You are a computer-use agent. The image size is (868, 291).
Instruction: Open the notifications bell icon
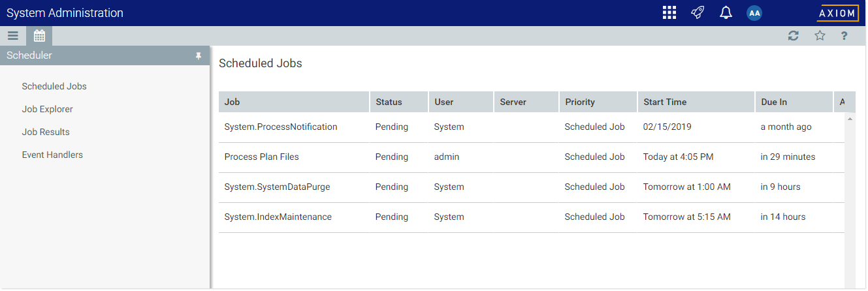726,13
